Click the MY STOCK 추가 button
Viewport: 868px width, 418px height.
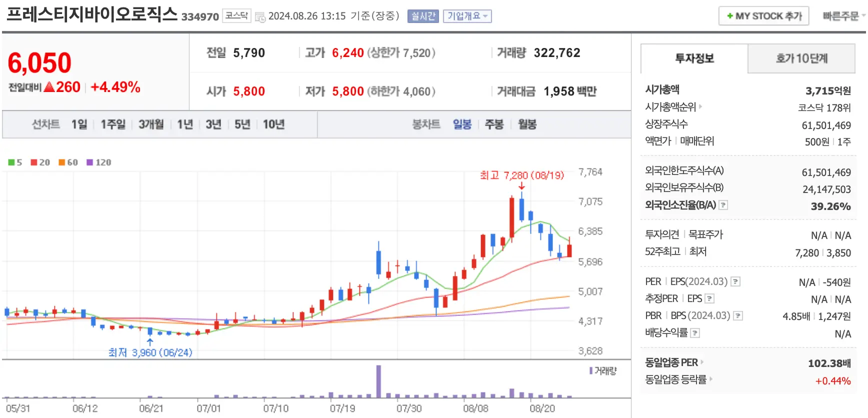point(764,16)
